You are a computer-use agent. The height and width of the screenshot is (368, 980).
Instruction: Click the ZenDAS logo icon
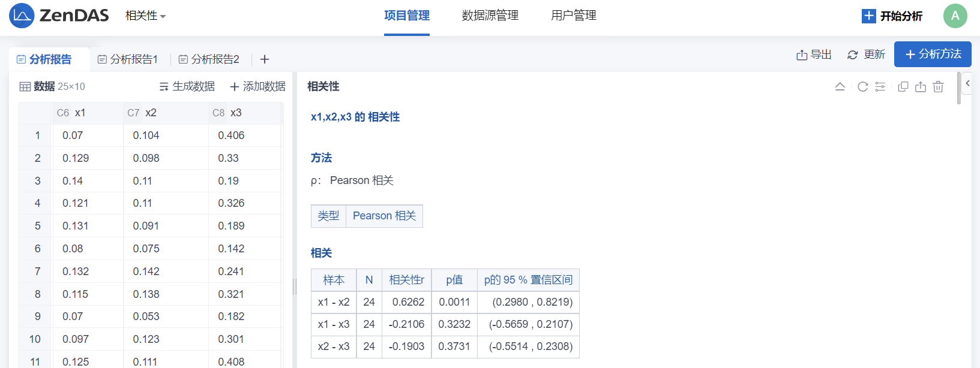22,16
